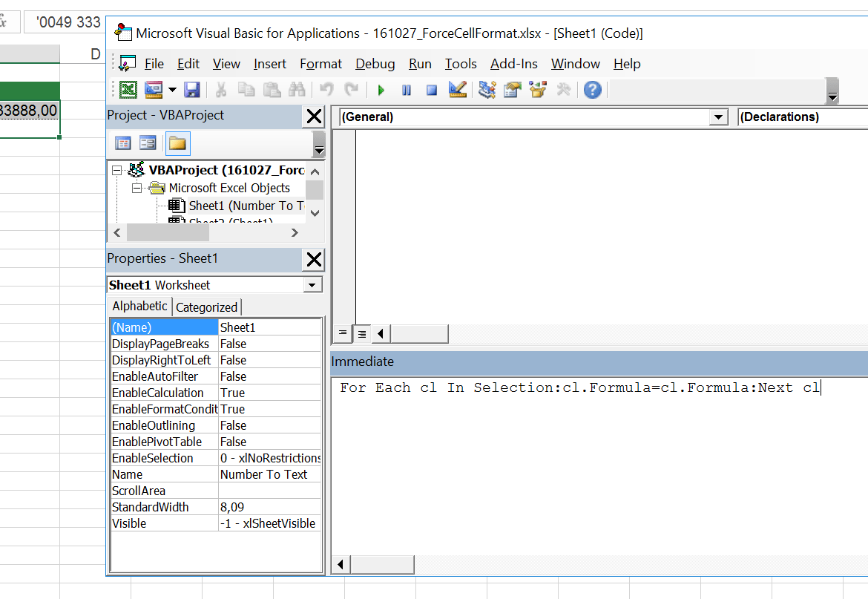Open the Add-Ins menu

(513, 65)
